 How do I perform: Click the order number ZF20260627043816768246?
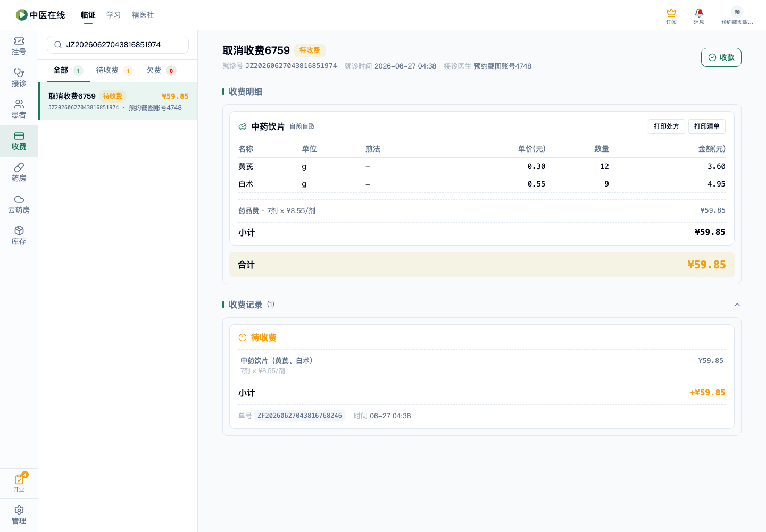click(300, 416)
